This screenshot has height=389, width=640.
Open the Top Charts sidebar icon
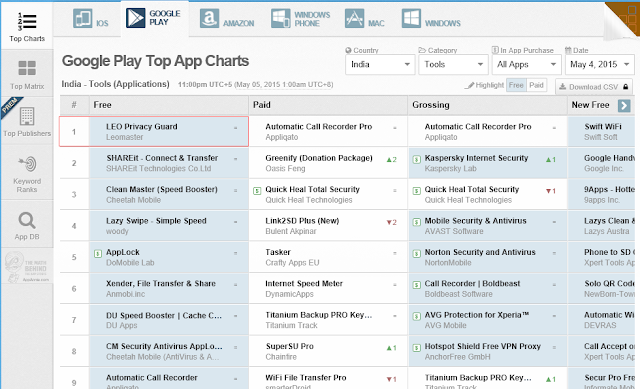(27, 22)
